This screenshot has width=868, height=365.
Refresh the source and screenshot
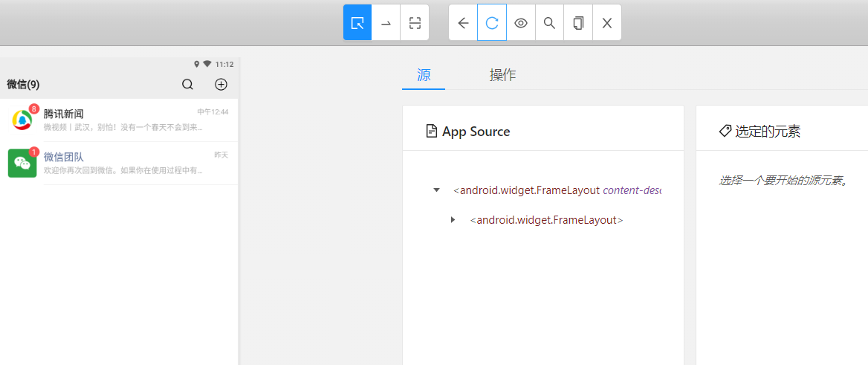(x=492, y=23)
